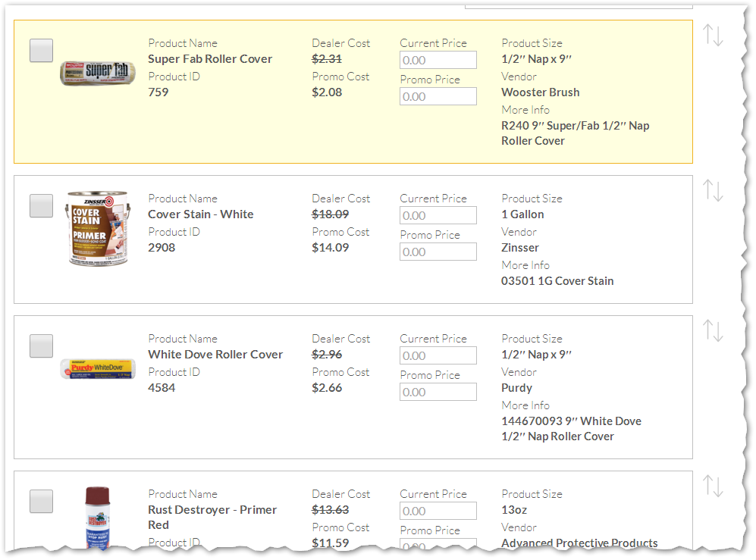The width and height of the screenshot is (756, 560).
Task: Click the vendor name Purdy
Action: pyautogui.click(x=517, y=387)
